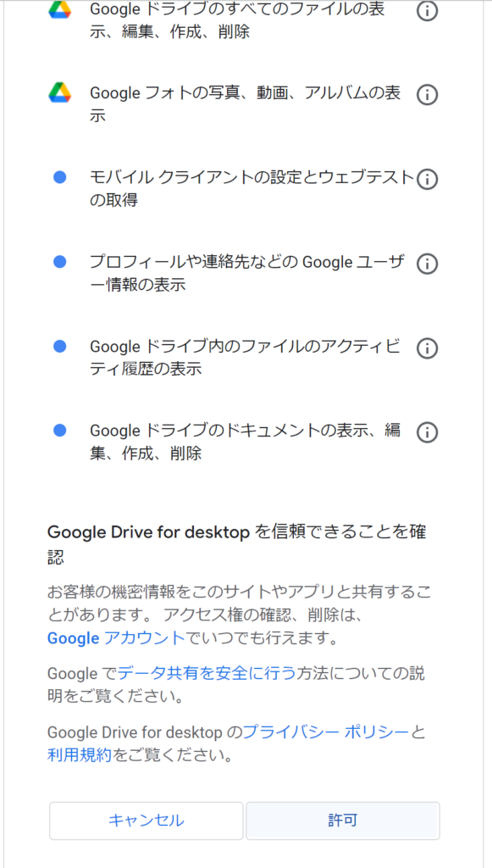Click the info icon beside モバイル クライアントの設定 permission

[428, 179]
